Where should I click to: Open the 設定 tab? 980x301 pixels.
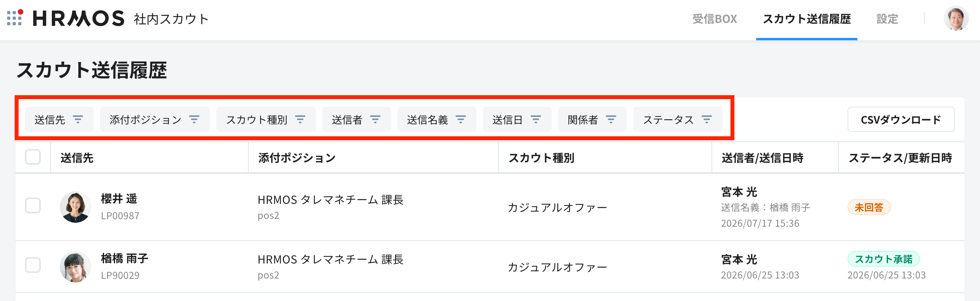887,19
